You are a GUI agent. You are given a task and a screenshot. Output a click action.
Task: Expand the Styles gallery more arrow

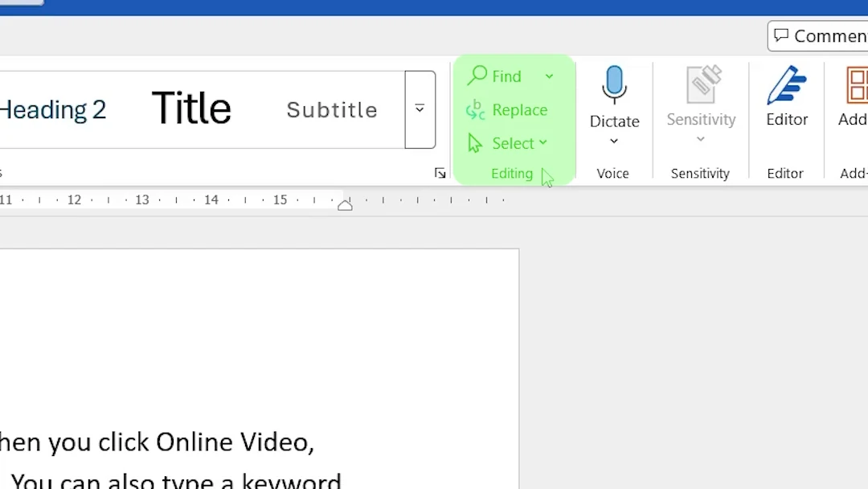pos(420,109)
